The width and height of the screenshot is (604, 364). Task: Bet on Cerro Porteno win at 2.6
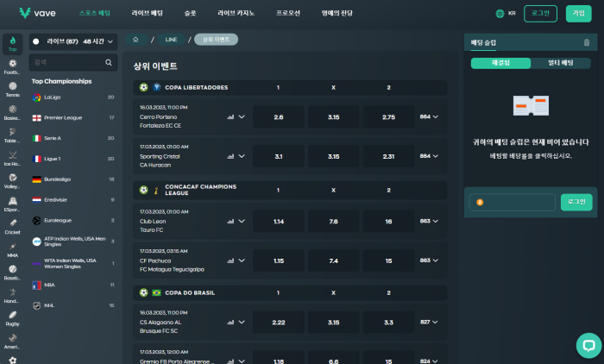[x=279, y=117]
